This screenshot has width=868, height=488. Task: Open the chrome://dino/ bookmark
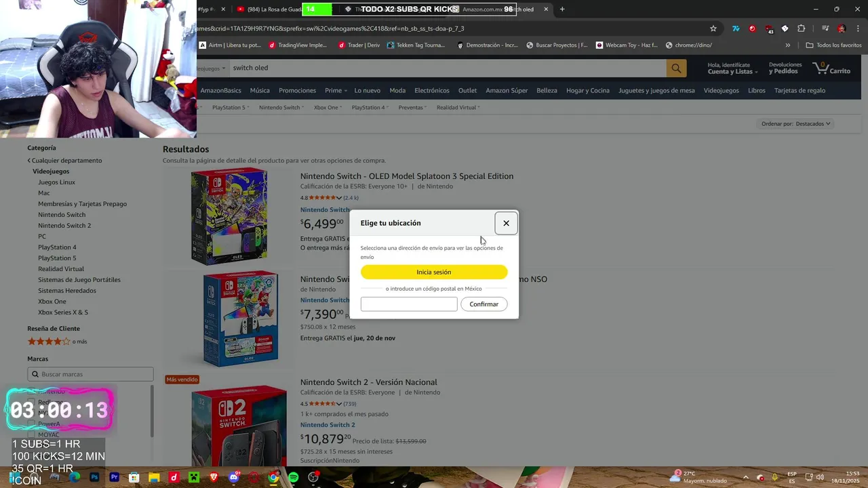(689, 45)
